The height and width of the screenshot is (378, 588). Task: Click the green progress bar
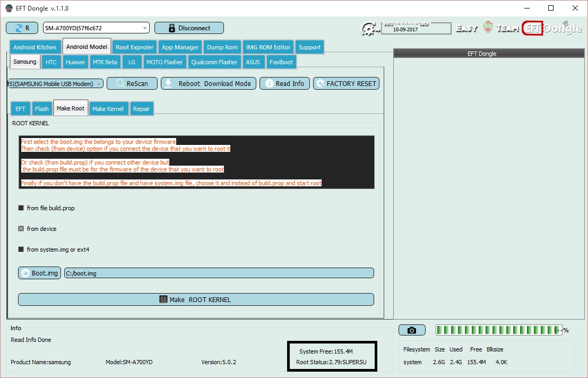pos(499,330)
